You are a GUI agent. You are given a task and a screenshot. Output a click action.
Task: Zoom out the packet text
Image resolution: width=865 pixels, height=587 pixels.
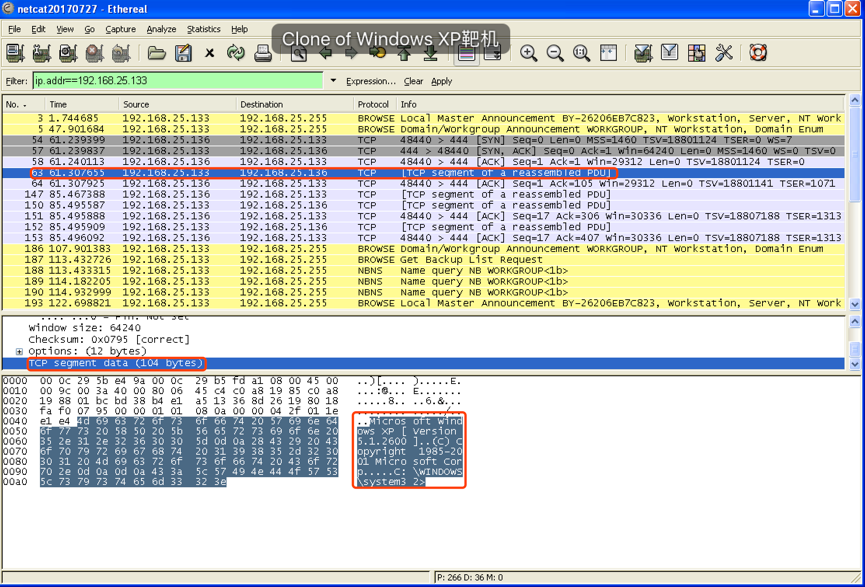pos(555,53)
